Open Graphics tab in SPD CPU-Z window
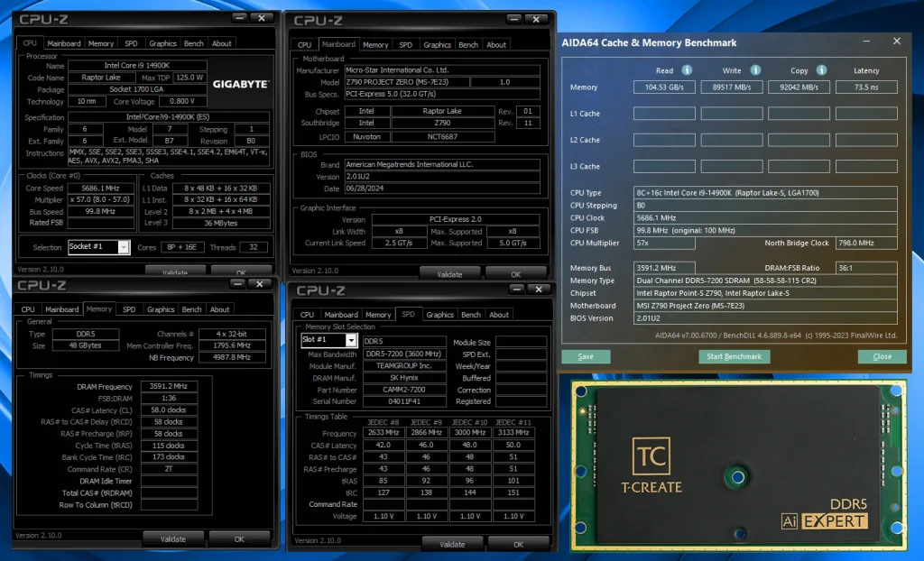This screenshot has height=561, width=924. coord(440,315)
